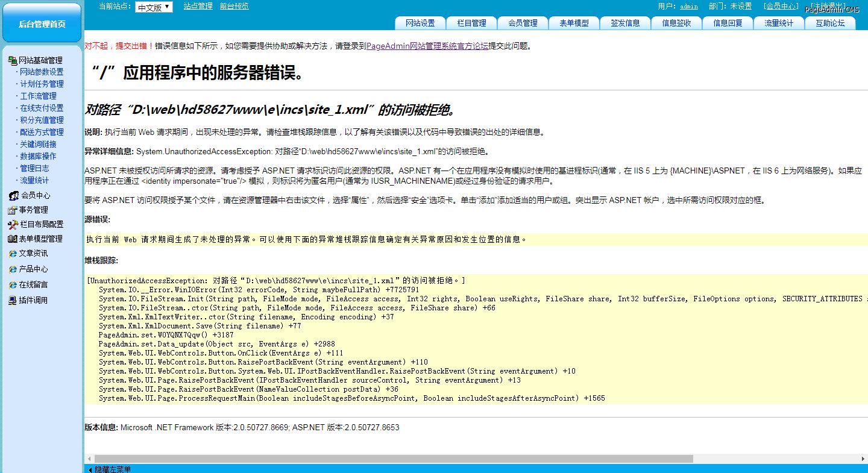Click the 栏目布局配置 tools icon
The height and width of the screenshot is (473, 868).
pos(13,224)
